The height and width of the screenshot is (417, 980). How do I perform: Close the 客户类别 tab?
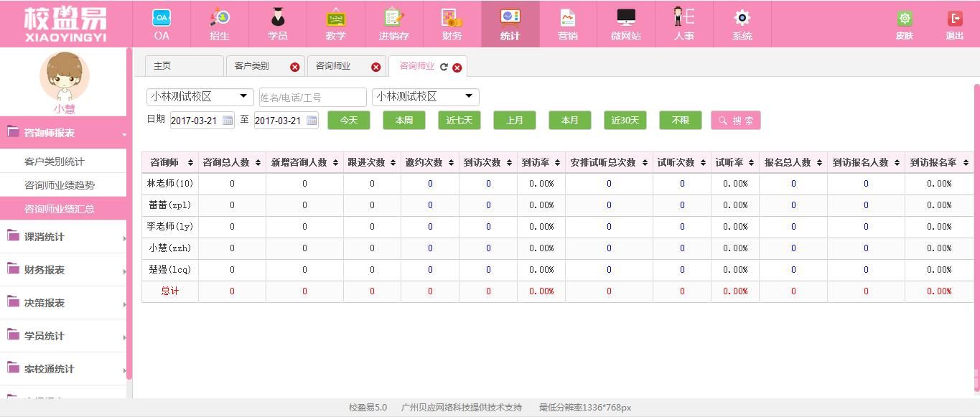pos(294,67)
